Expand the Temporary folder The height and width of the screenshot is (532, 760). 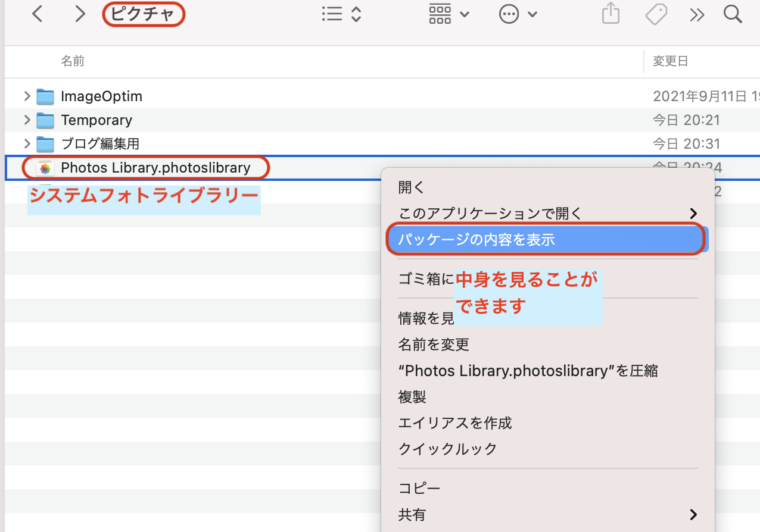point(26,120)
